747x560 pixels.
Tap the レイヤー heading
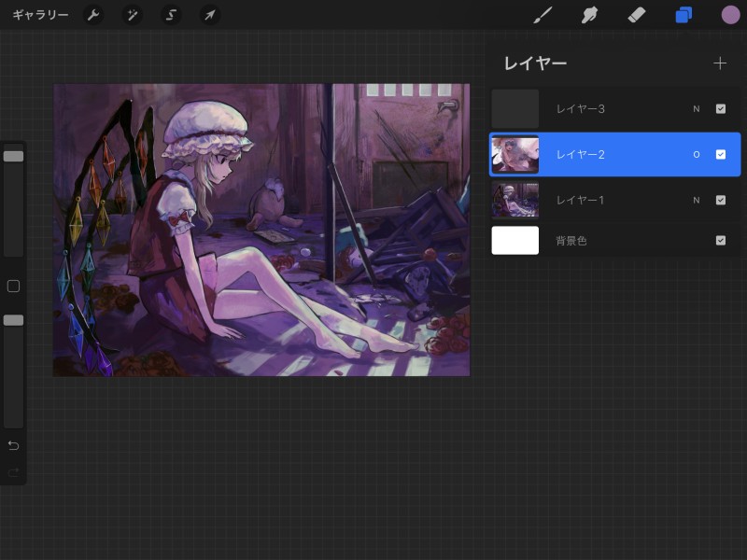click(535, 63)
